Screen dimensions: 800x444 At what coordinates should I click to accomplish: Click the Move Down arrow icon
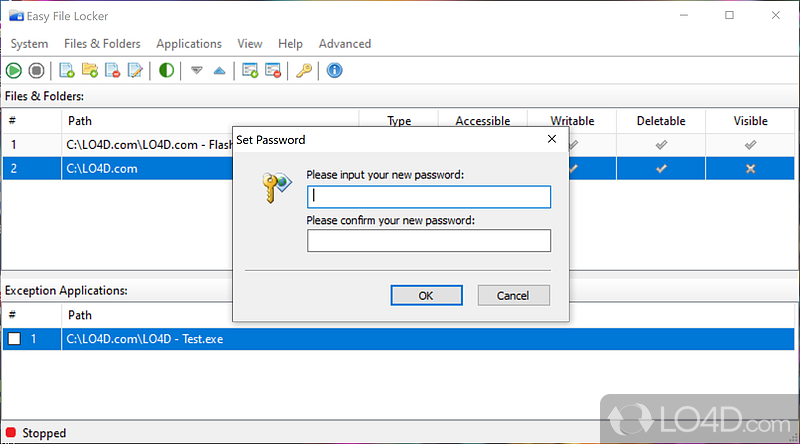click(x=197, y=70)
